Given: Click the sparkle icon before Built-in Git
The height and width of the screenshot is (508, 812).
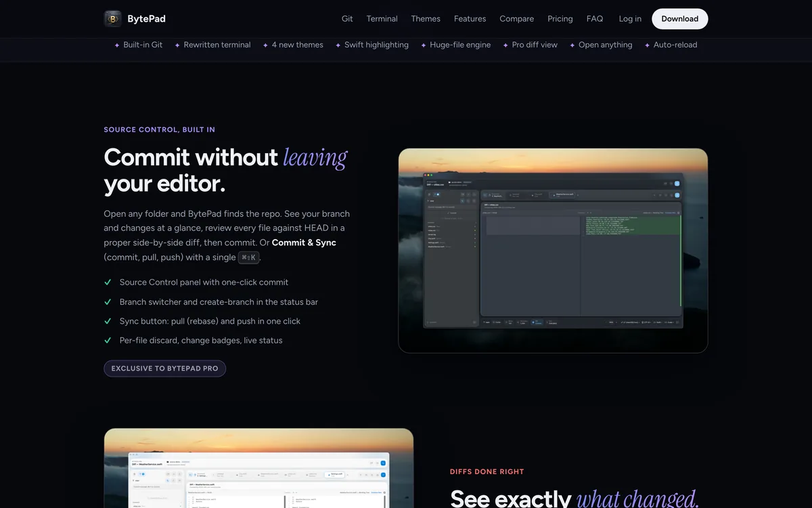Looking at the screenshot, I should click(x=116, y=45).
